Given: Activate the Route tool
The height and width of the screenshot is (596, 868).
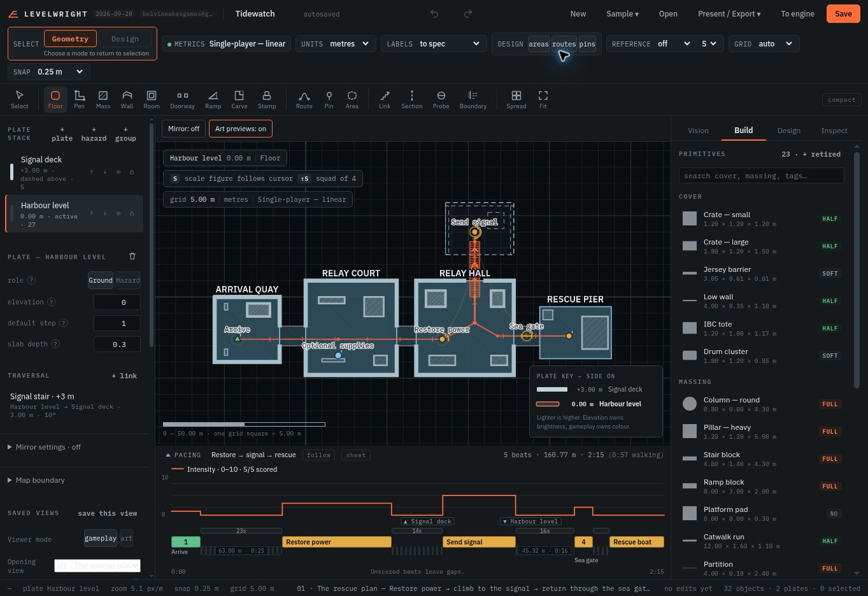Looking at the screenshot, I should tap(304, 99).
